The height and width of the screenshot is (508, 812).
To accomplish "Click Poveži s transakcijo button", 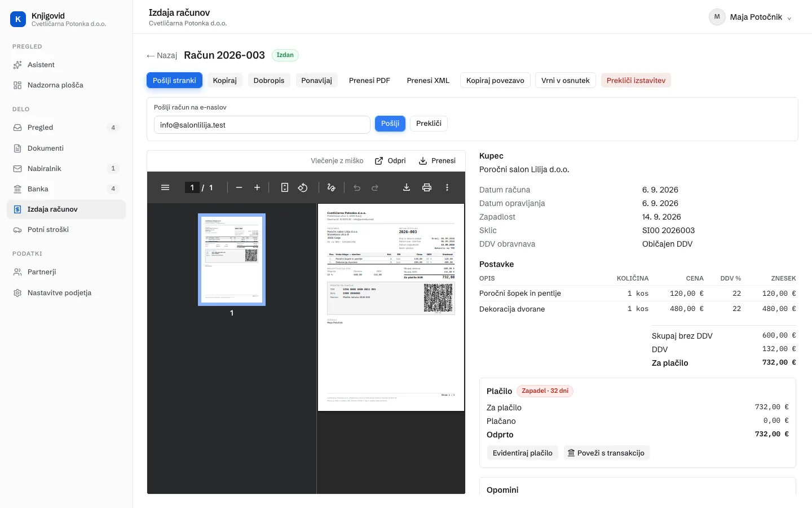I will [607, 453].
